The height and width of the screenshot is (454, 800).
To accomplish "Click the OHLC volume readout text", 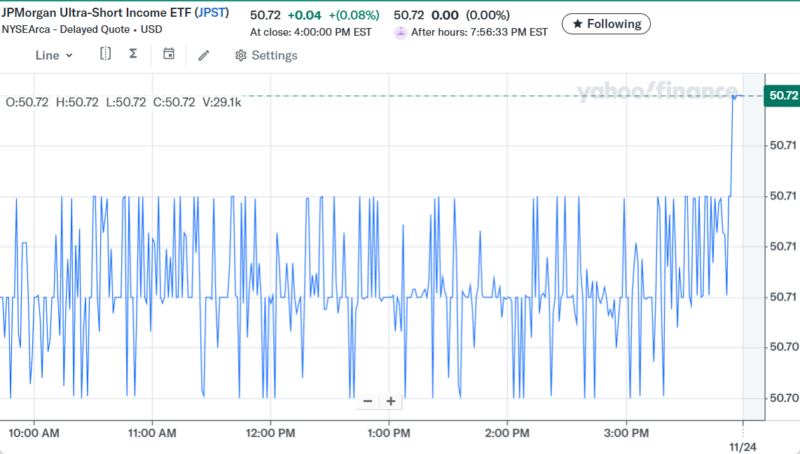I will 124,102.
